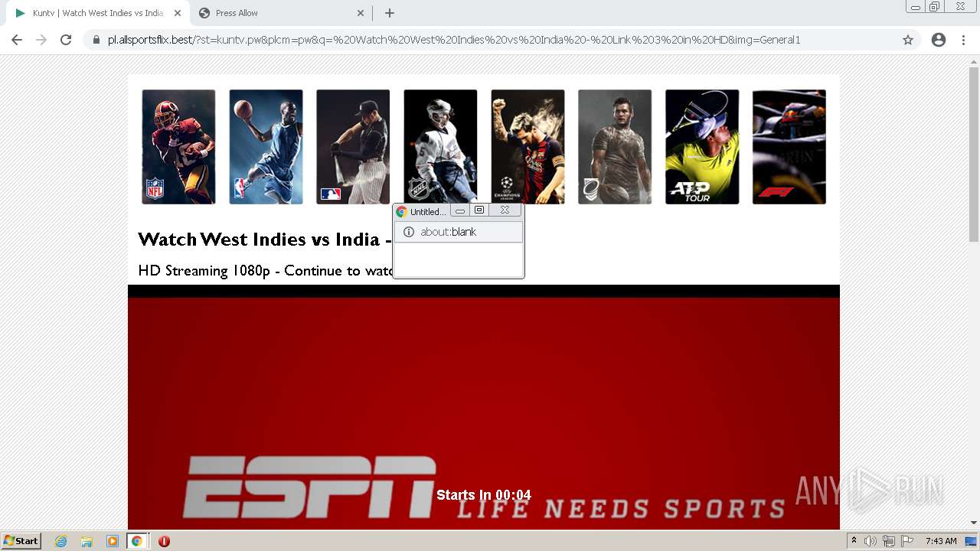Screen dimensions: 980x551
Task: Launch Internet Explorer from the taskbar
Action: [61, 541]
